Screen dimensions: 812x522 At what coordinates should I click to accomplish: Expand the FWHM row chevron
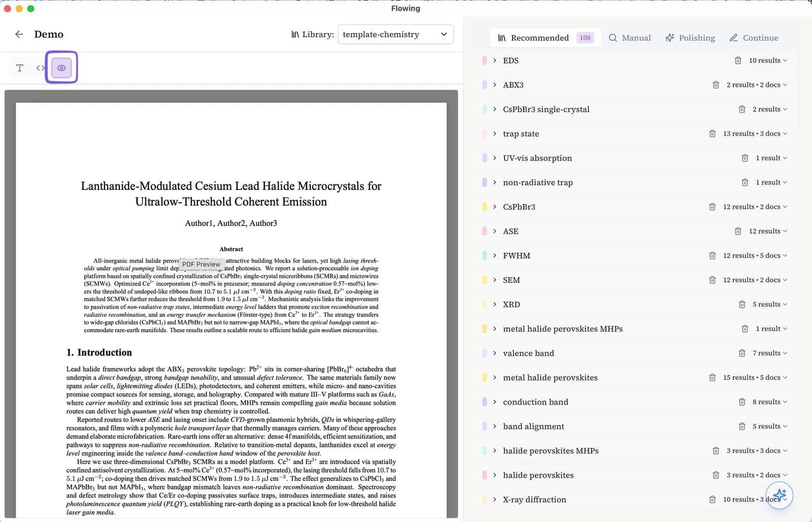coord(494,255)
